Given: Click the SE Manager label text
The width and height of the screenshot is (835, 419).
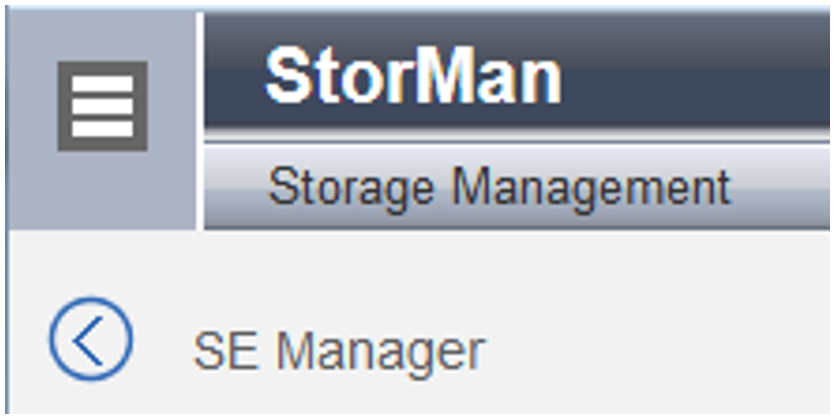Looking at the screenshot, I should click(x=339, y=351).
